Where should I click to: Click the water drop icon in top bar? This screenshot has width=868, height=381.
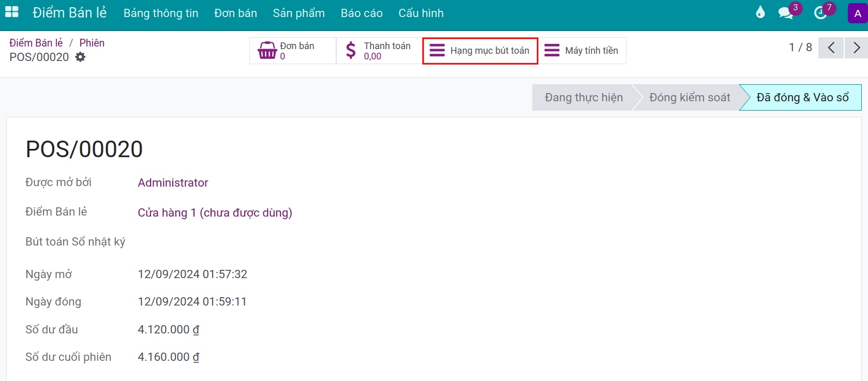760,12
